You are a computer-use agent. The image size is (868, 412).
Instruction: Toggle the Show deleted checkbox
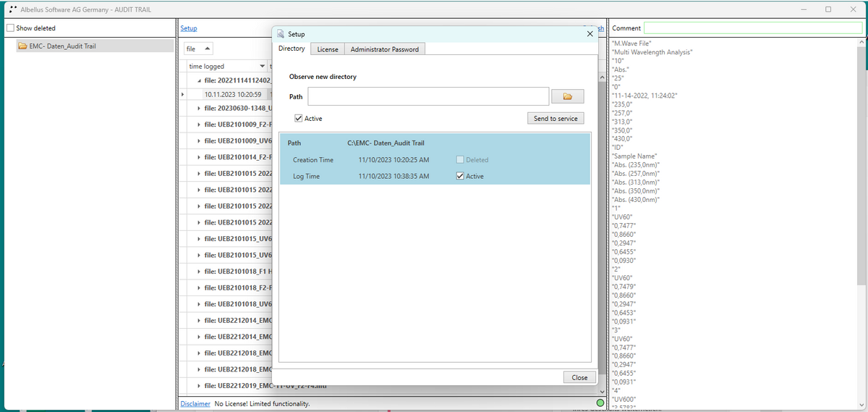(10, 28)
